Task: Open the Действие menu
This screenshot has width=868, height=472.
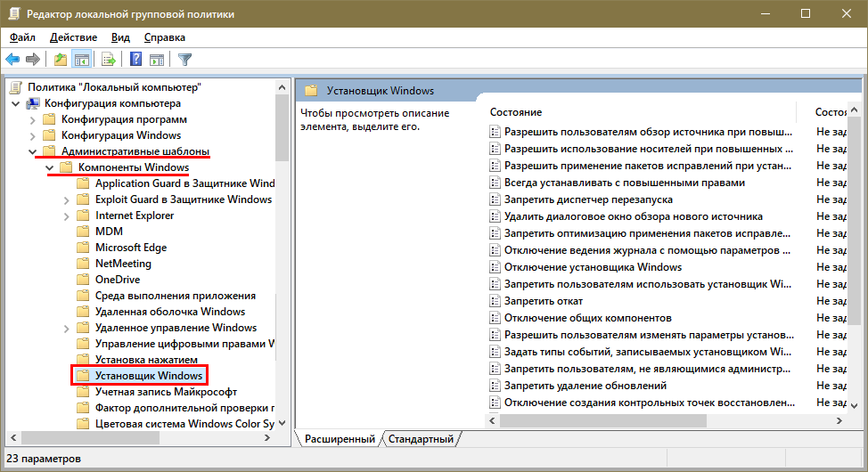Action: (73, 37)
